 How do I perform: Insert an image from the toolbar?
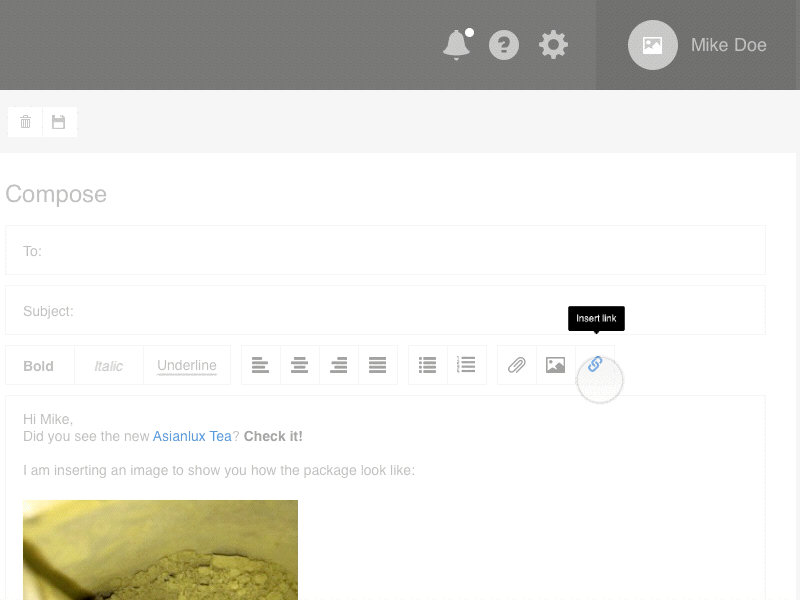tap(556, 365)
